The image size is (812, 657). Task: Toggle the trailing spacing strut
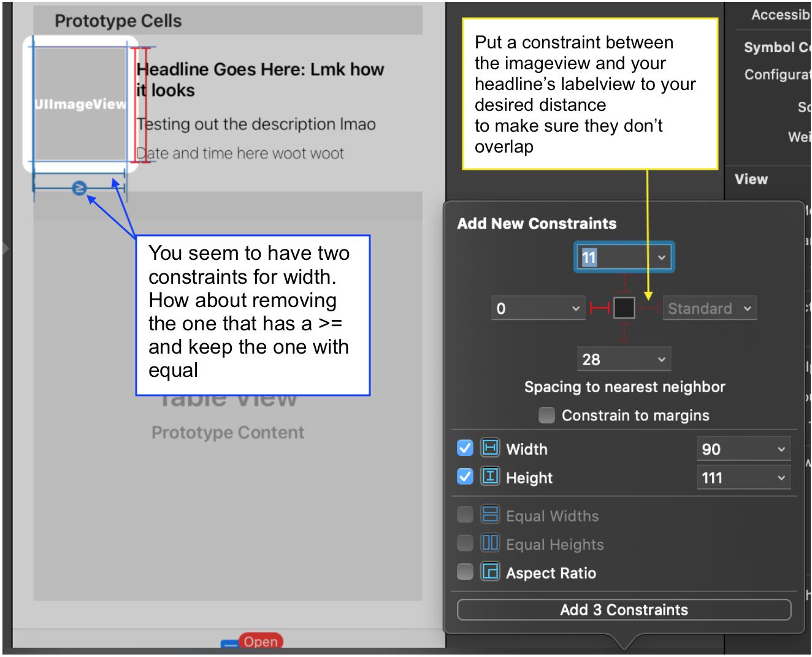click(x=648, y=308)
